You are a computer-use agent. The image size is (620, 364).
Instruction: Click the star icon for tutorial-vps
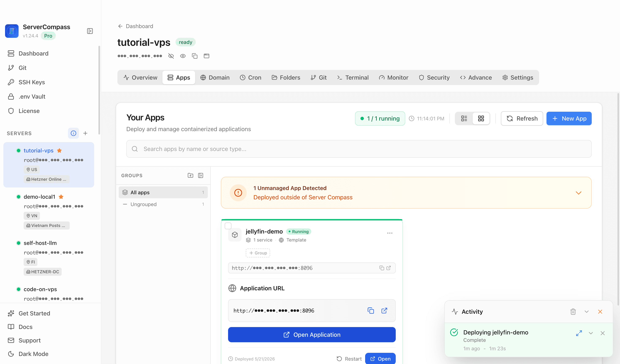click(x=59, y=151)
